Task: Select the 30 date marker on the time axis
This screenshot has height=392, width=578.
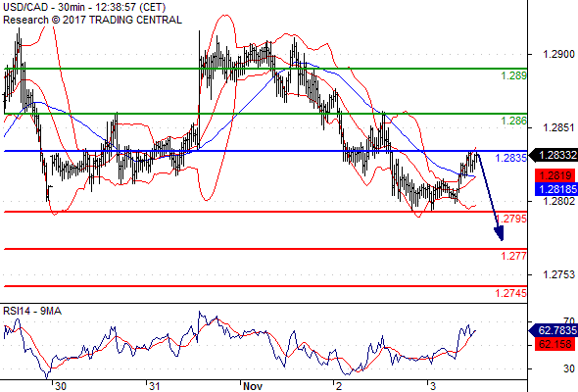Action: [x=61, y=386]
